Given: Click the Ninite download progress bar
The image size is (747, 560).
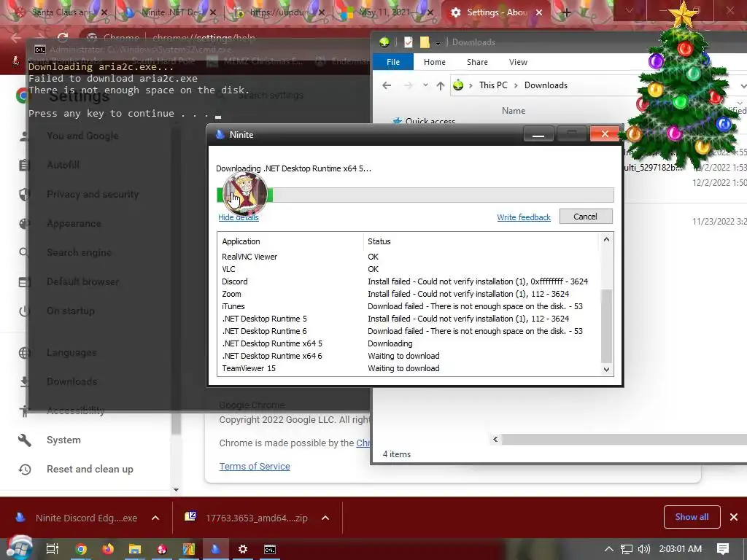Looking at the screenshot, I should [415, 195].
